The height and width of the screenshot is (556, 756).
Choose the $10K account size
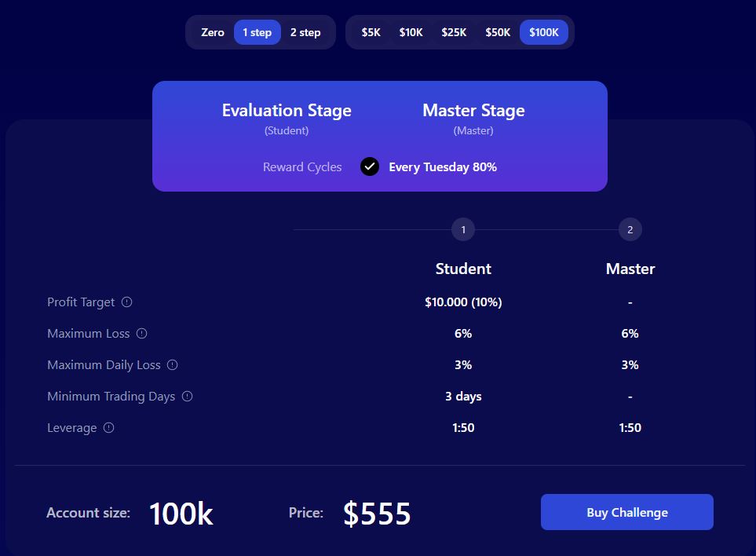[x=411, y=32]
